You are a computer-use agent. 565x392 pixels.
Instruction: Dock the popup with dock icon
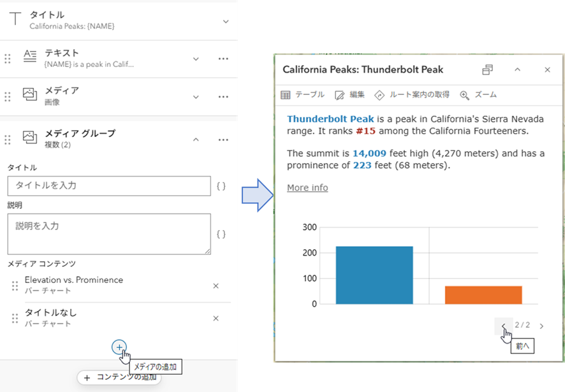click(x=488, y=69)
